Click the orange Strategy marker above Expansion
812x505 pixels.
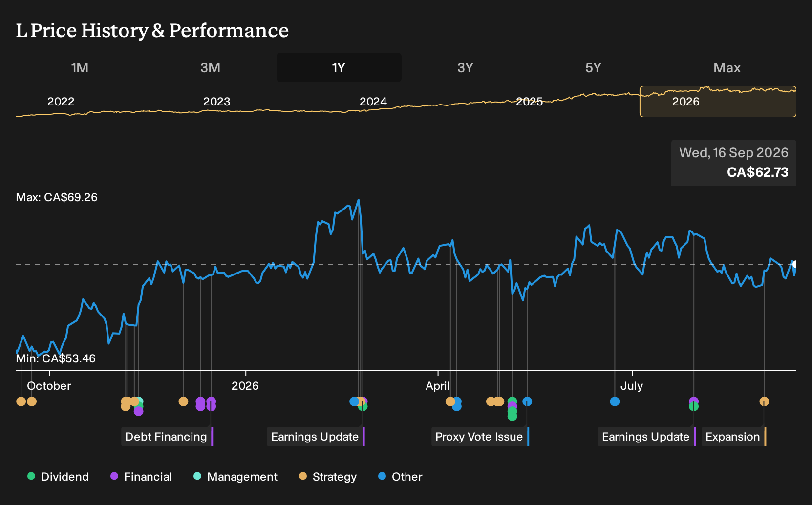(764, 401)
